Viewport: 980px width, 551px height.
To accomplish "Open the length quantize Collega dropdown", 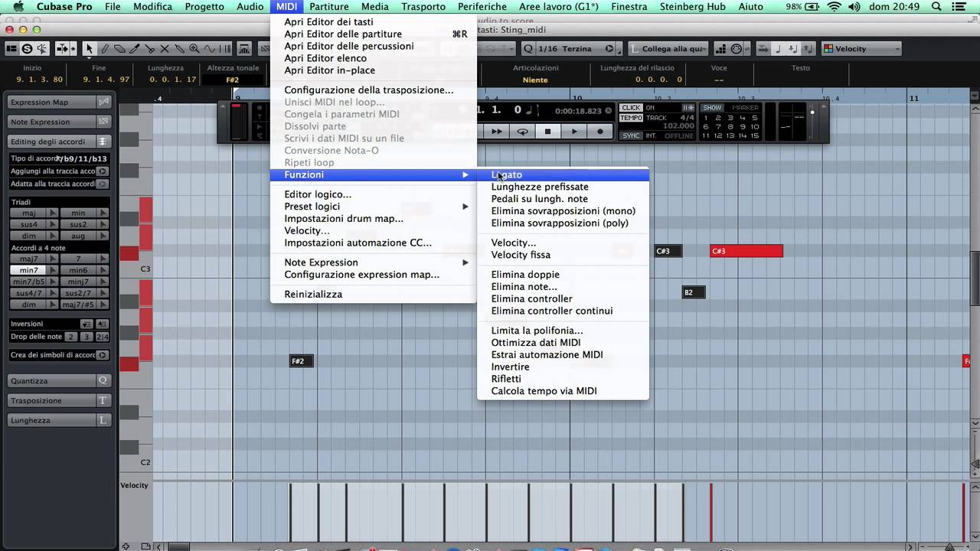I will [x=668, y=49].
